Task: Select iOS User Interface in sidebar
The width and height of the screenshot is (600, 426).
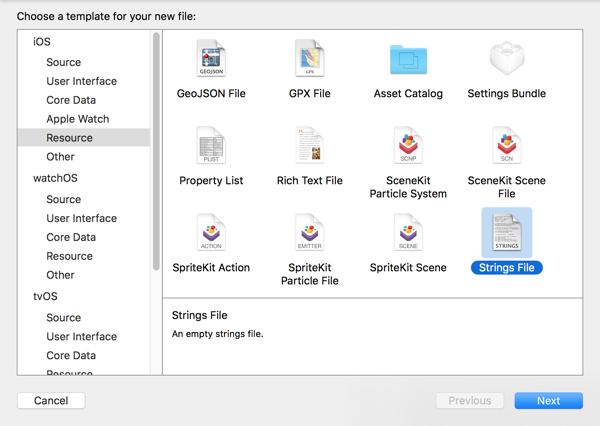Action: click(x=81, y=81)
